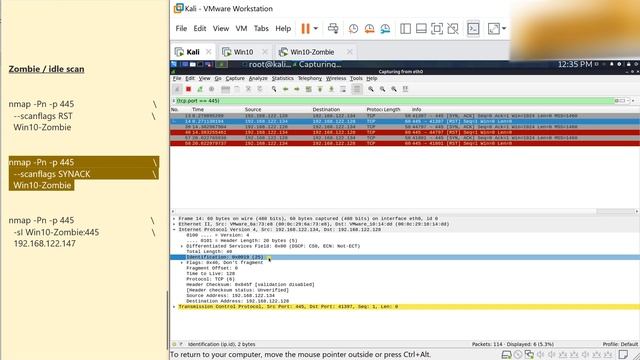Screen dimensions: 640x360
Task: Revert to snapshot using orange clock icon
Action: pyautogui.click(x=369, y=29)
